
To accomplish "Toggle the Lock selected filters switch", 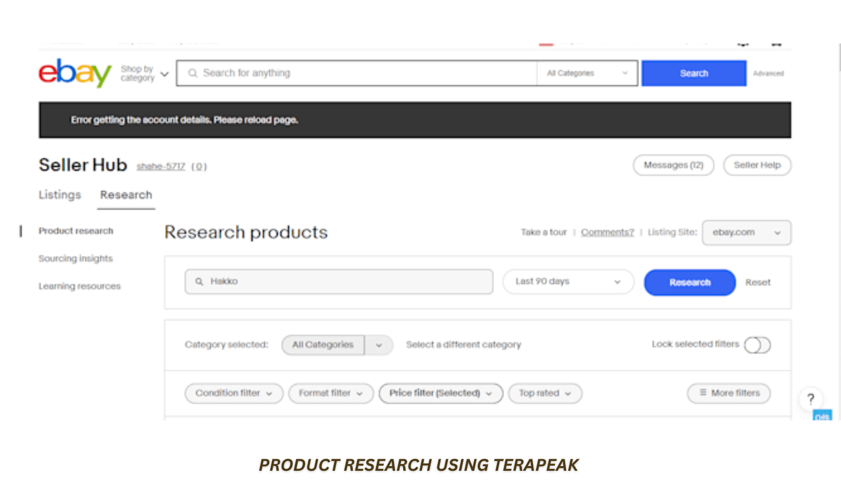I will 757,345.
